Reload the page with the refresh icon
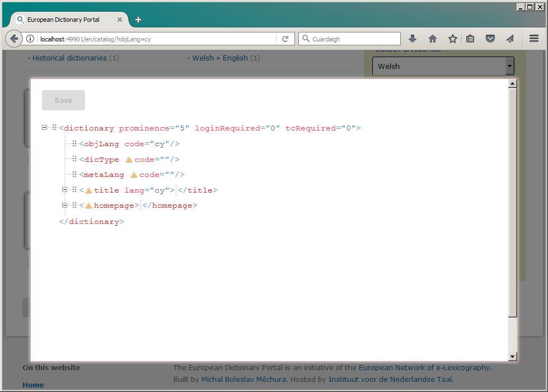548x392 pixels. pos(285,39)
